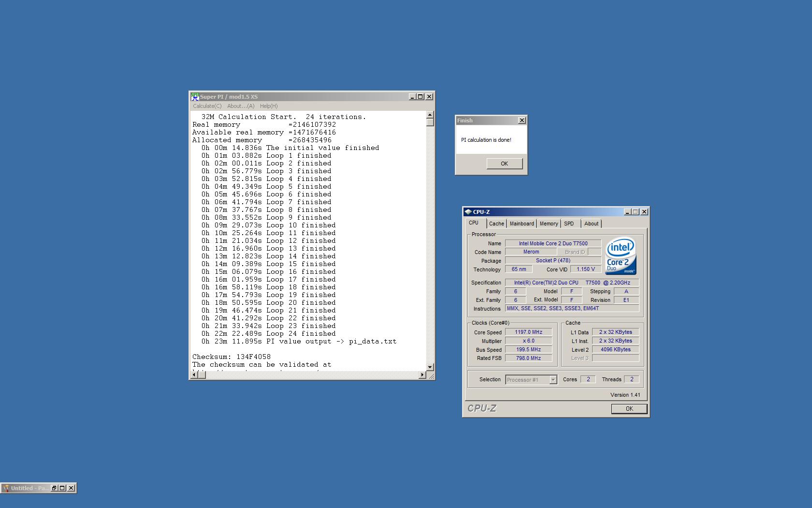Open the About...(A) menu

pos(241,106)
